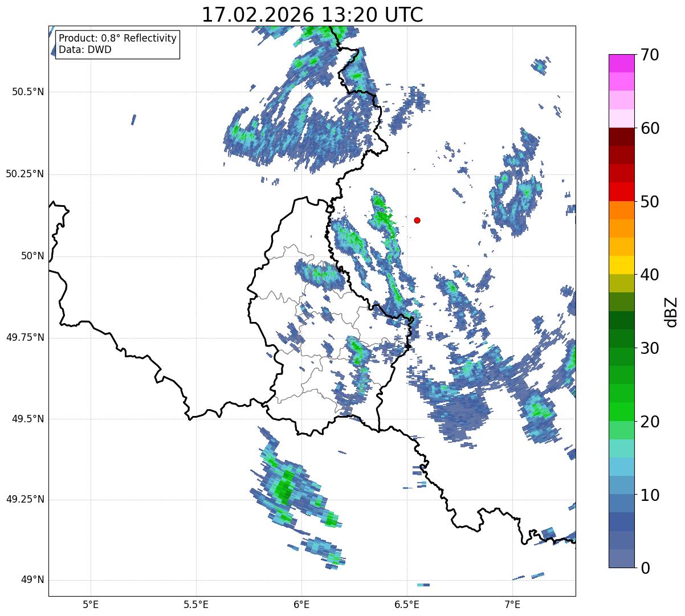The height and width of the screenshot is (616, 685).
Task: Select the title text 17.02.2026 13:20 UTC
Action: [x=312, y=14]
